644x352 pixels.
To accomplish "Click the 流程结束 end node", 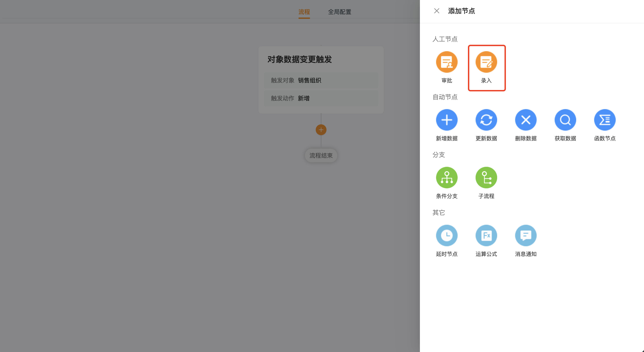I will [x=321, y=156].
